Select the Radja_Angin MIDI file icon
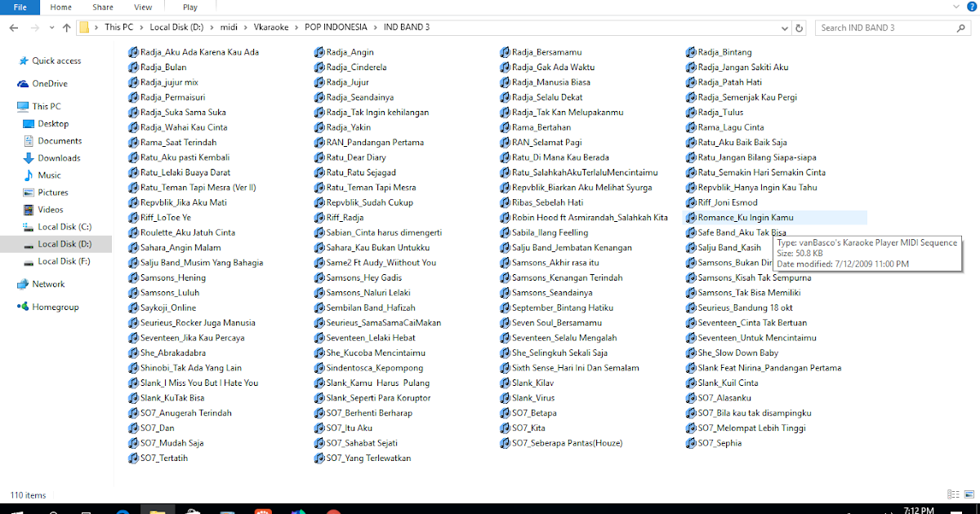Viewport: 980px width, 514px height. tap(319, 52)
